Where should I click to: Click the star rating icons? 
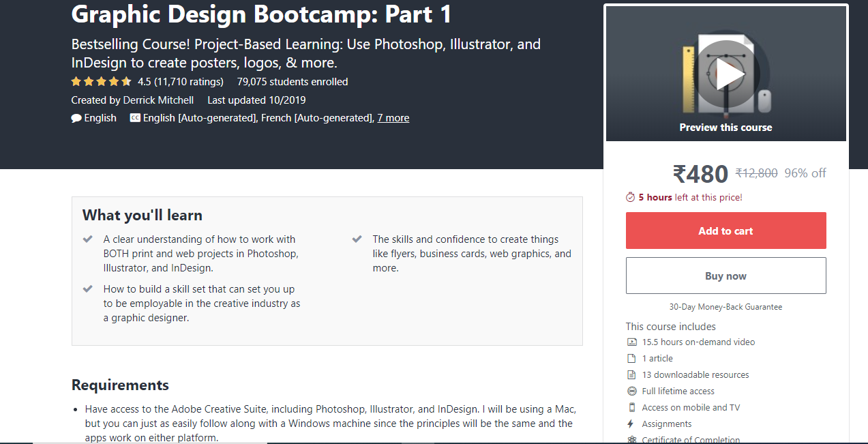[102, 82]
